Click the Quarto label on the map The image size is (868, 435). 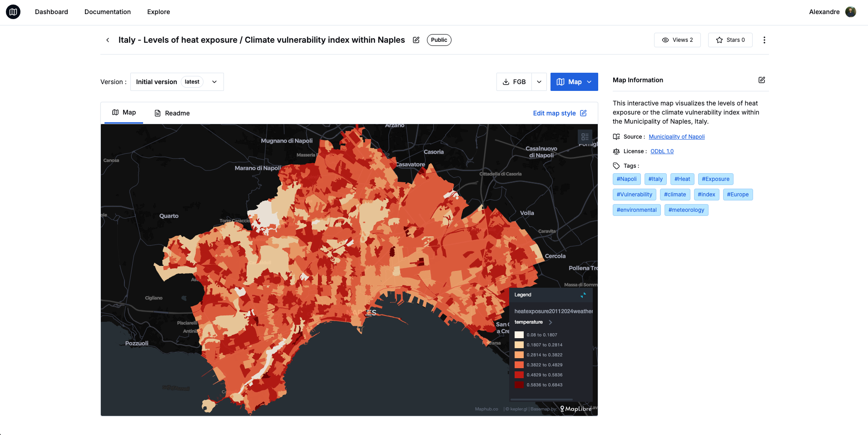click(169, 216)
